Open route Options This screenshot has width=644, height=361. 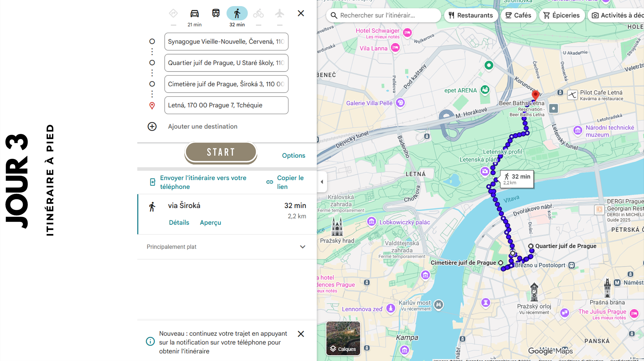293,156
